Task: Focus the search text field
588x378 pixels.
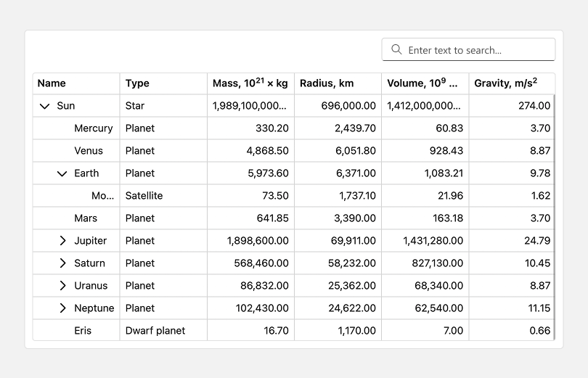Action: click(475, 50)
